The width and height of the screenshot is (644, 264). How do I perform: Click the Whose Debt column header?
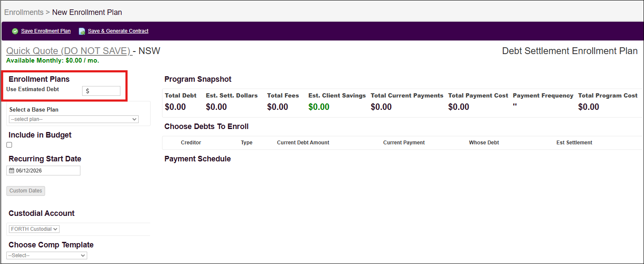(484, 143)
